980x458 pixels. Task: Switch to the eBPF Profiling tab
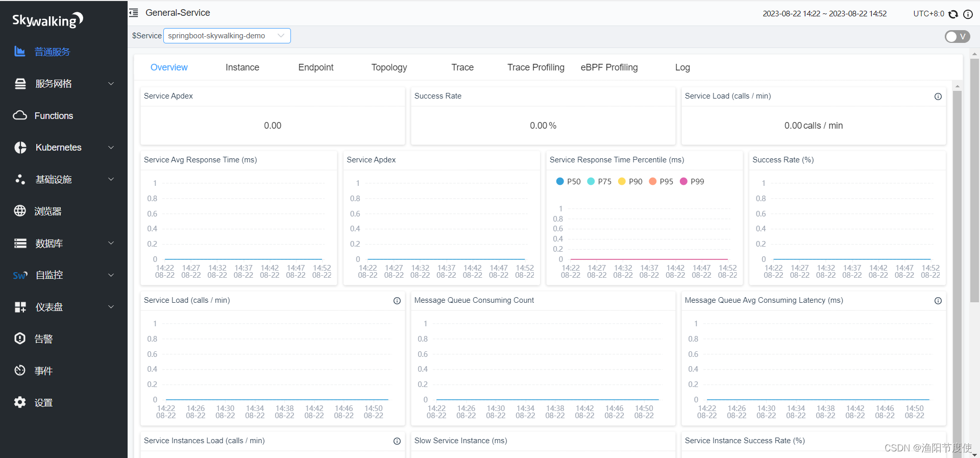[x=609, y=67]
